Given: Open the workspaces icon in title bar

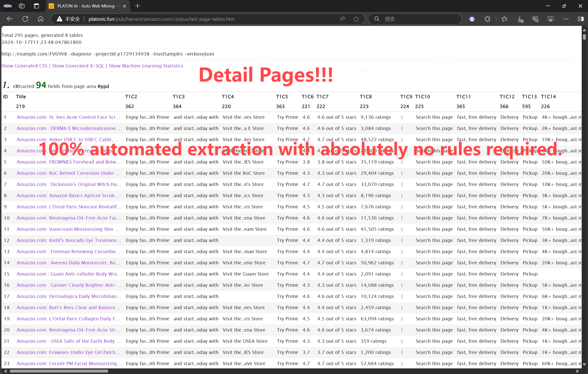Looking at the screenshot, I should point(22,6).
